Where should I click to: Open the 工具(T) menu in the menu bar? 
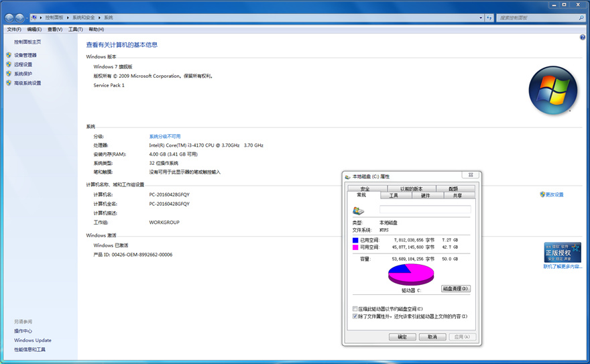(75, 29)
